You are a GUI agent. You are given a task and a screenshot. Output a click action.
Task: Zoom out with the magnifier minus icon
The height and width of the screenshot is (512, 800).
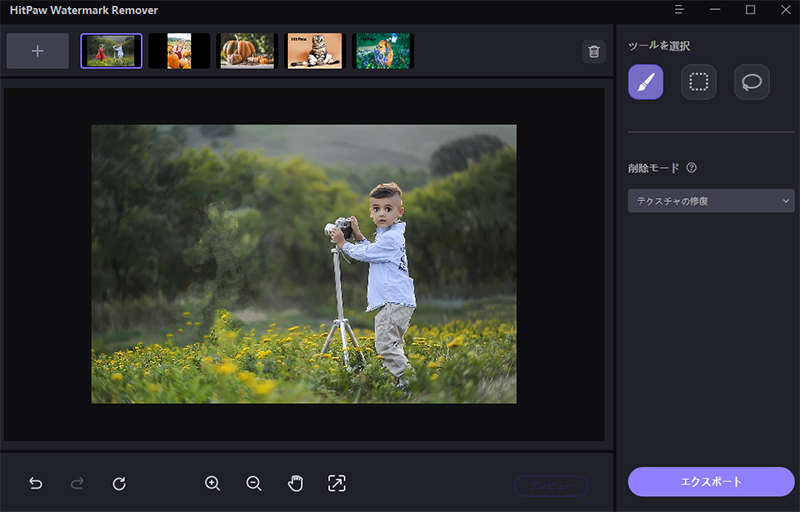254,483
